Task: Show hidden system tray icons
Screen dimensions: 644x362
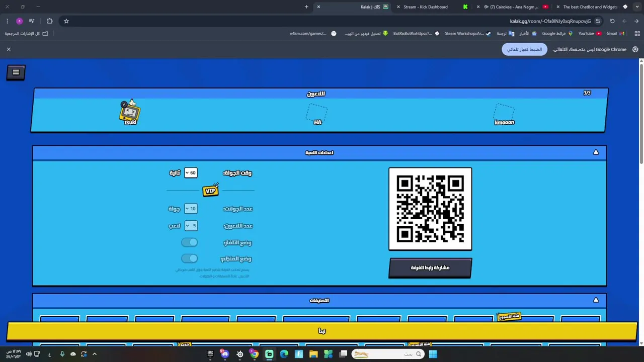Action: [94, 354]
